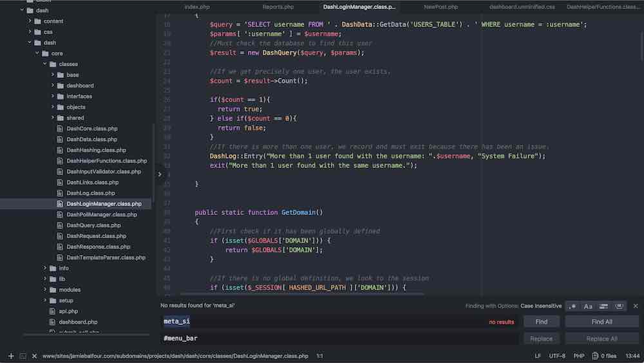The width and height of the screenshot is (644, 363).
Task: Click the plus icon in status bar
Action: click(x=11, y=356)
